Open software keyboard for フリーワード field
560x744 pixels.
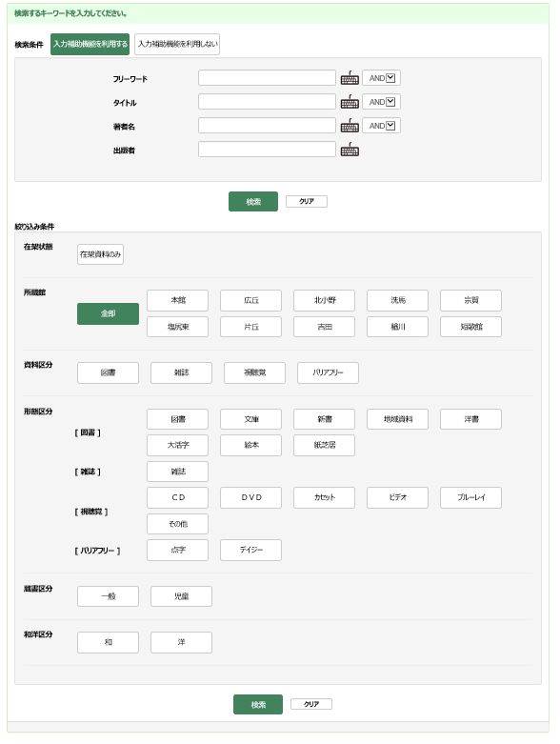pos(350,78)
